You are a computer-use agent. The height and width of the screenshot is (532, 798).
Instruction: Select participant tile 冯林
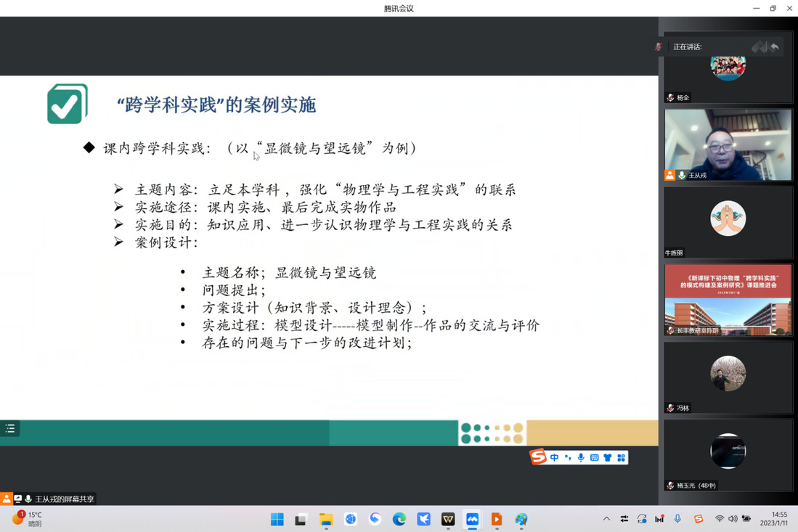[x=728, y=377]
